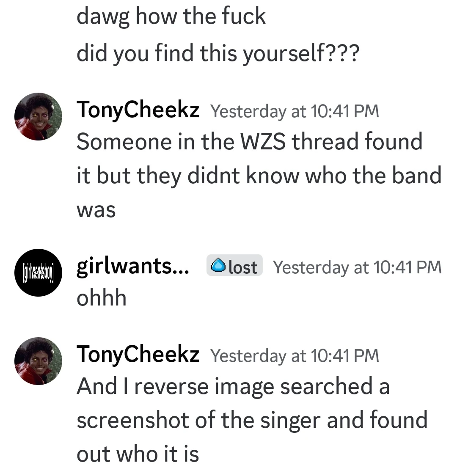The width and height of the screenshot is (457, 476).
Task: Open the girlwantsboy profile picture
Action: pyautogui.click(x=38, y=273)
